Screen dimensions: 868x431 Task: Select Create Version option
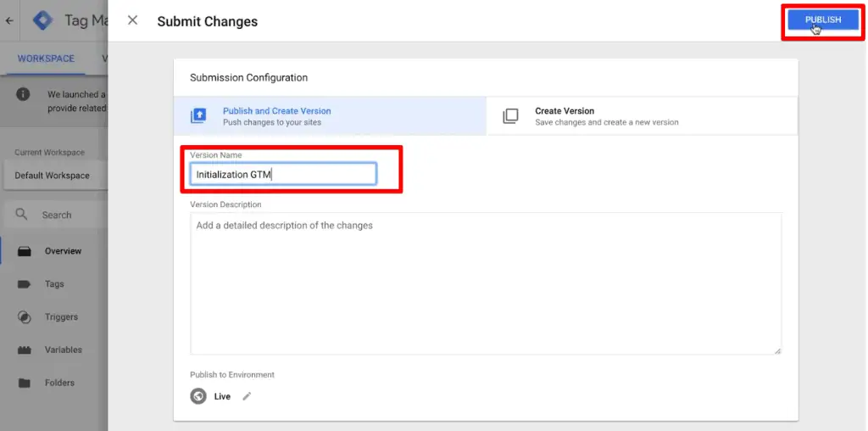click(643, 115)
